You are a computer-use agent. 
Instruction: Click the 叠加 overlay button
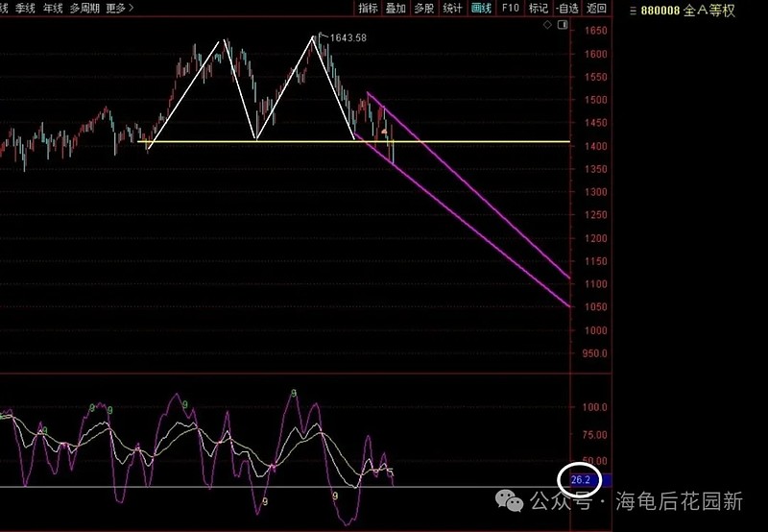pyautogui.click(x=396, y=8)
